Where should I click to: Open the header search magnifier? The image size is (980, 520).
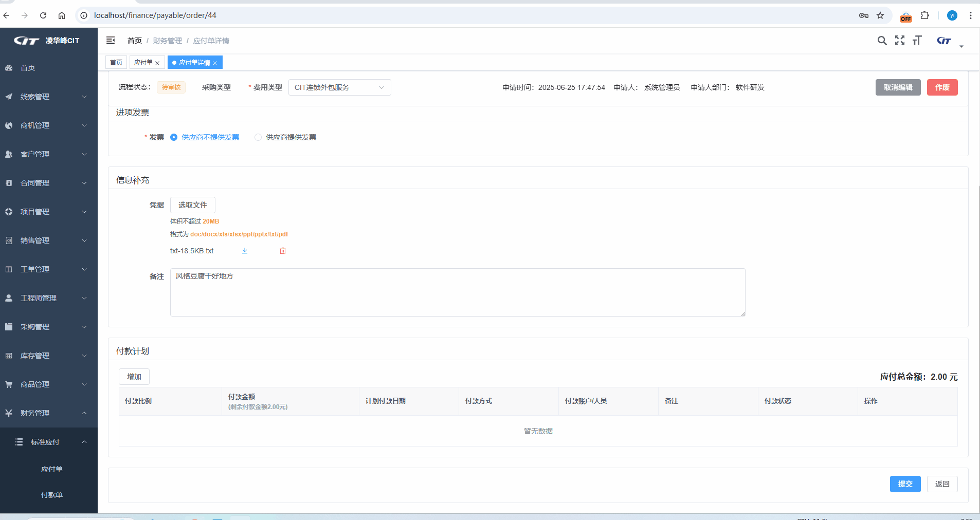tap(882, 41)
